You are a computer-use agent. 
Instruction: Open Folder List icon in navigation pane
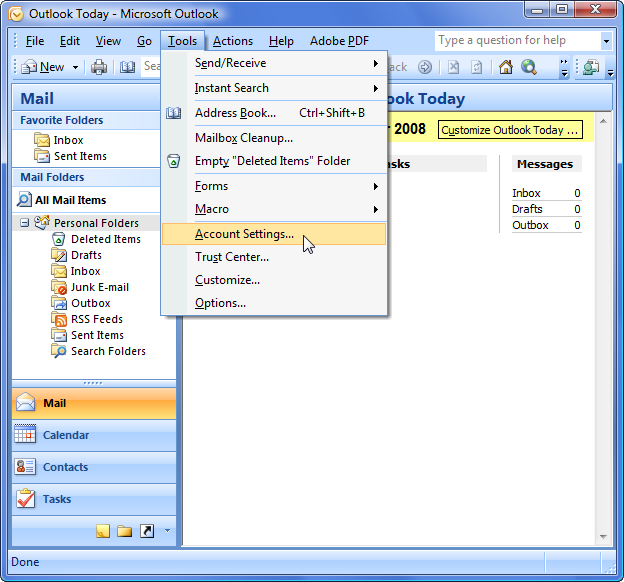point(125,531)
